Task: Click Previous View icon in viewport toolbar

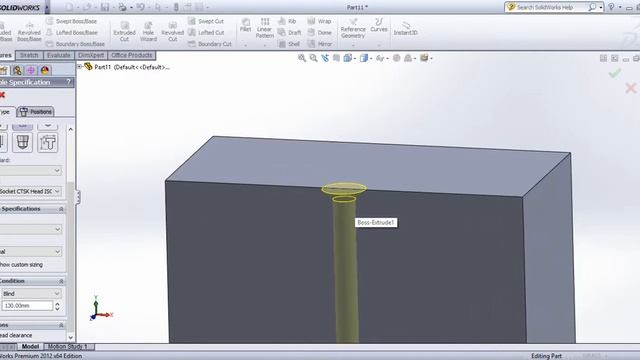Action: coord(325,58)
